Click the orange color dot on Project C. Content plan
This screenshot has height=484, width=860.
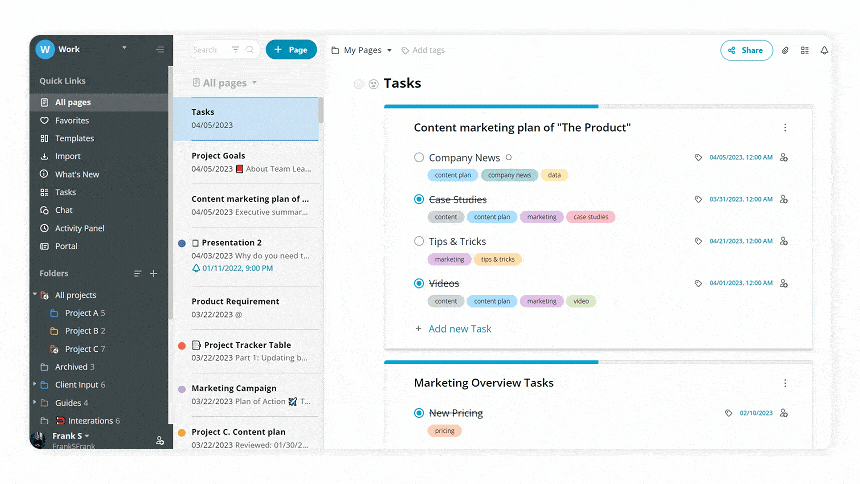click(x=182, y=432)
